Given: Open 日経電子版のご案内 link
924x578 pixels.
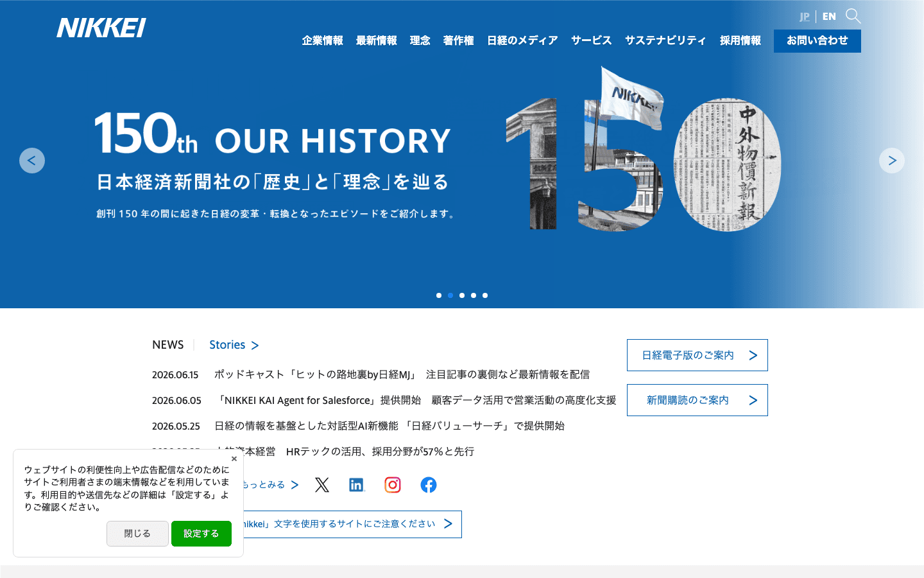Looking at the screenshot, I should click(697, 355).
